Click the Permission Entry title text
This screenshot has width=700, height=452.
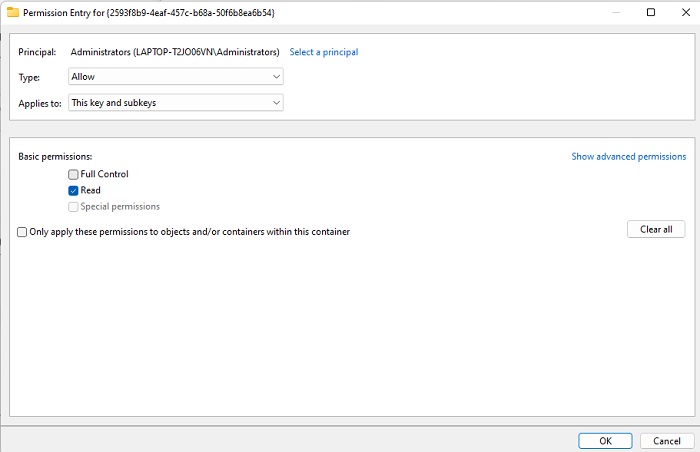149,13
